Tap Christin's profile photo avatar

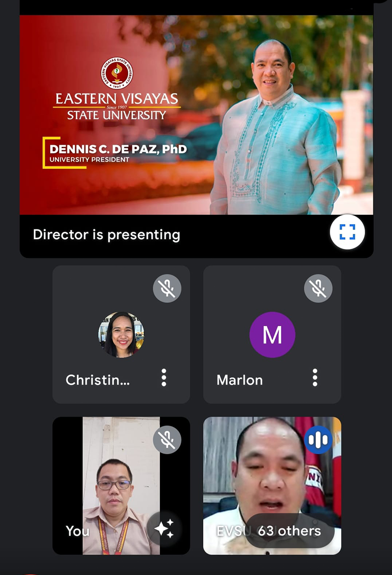click(121, 334)
